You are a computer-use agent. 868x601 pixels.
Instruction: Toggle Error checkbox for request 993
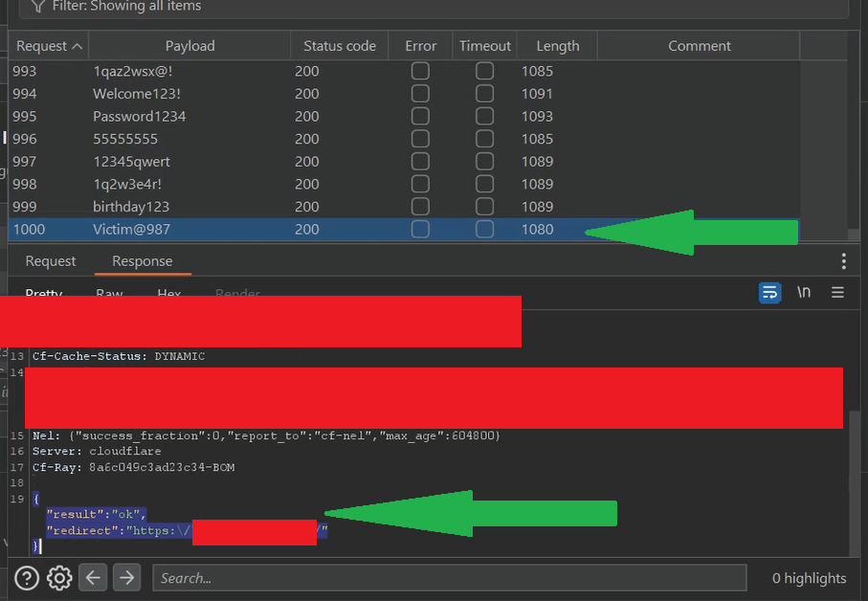point(420,71)
